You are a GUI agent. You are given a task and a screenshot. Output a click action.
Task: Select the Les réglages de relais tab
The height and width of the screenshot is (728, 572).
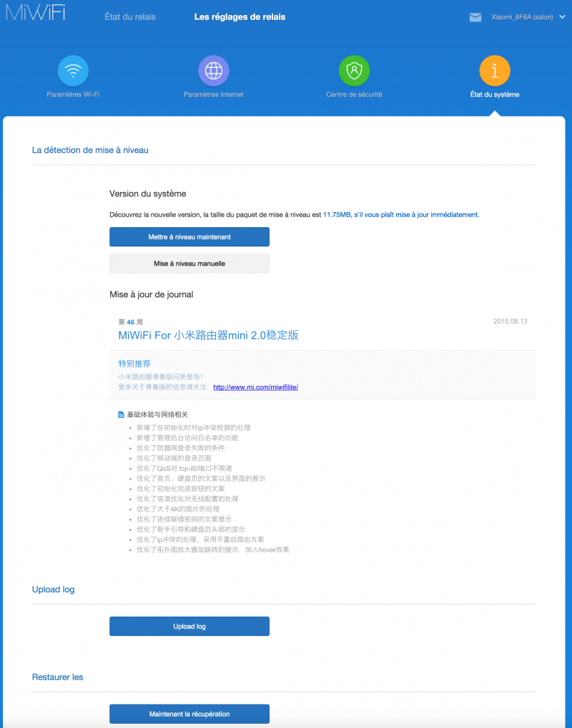tap(240, 17)
